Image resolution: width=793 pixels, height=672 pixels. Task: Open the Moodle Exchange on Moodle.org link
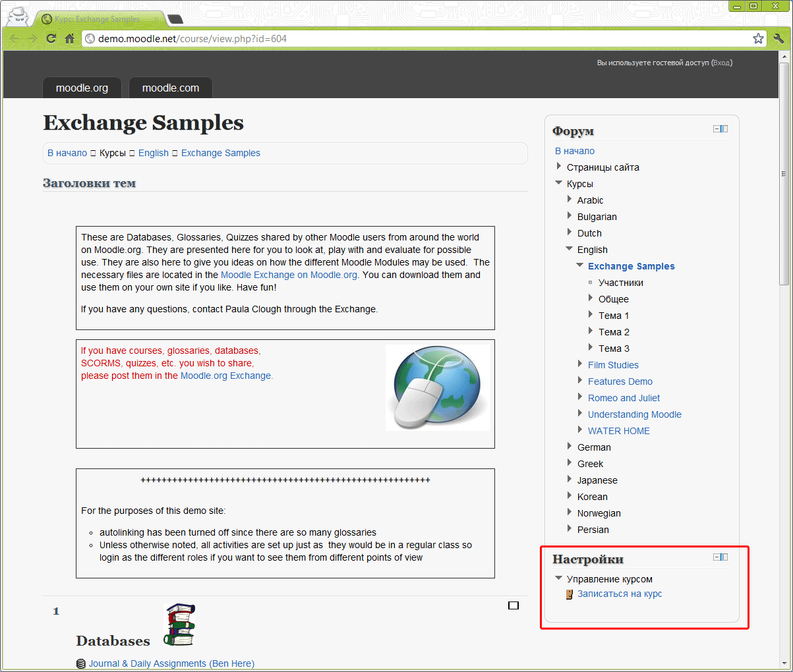[x=289, y=275]
